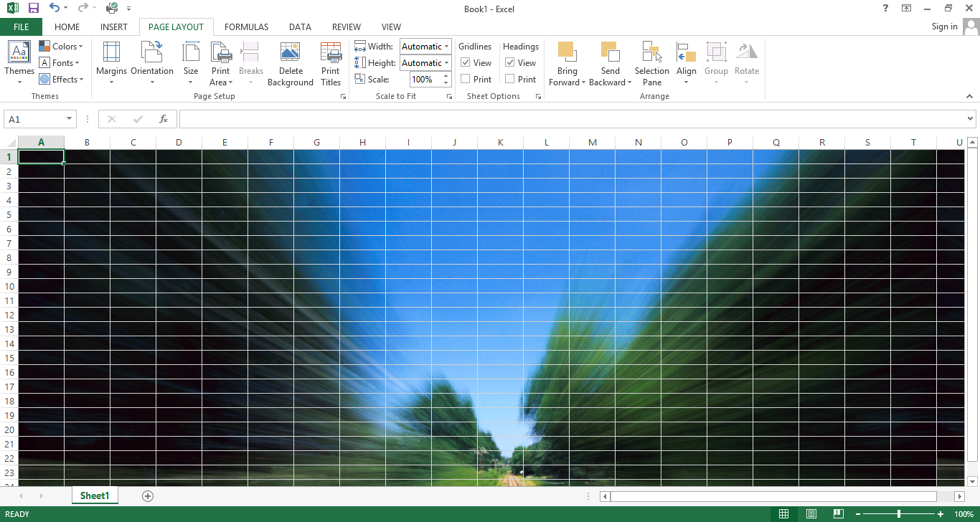The width and height of the screenshot is (980, 522).
Task: Click horizontal scrollbar right arrow
Action: (961, 496)
